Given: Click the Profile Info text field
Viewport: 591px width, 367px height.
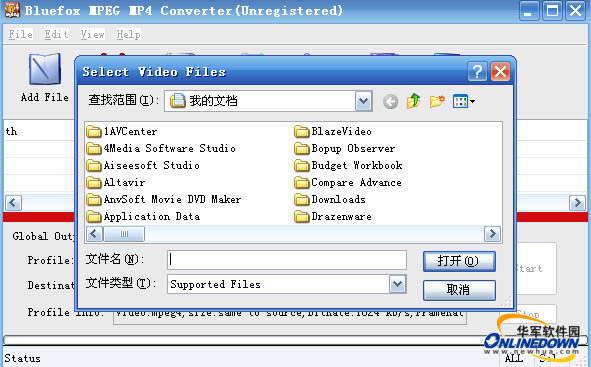Looking at the screenshot, I should (289, 315).
